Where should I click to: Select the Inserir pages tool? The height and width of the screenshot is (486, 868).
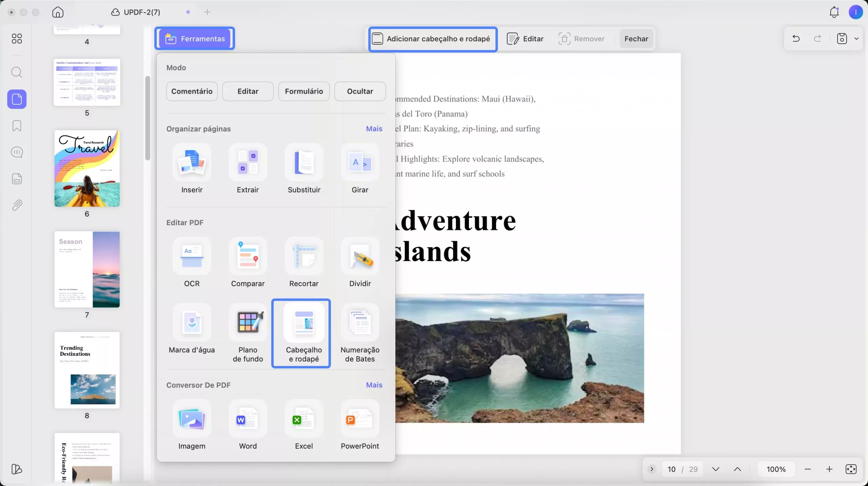(192, 169)
